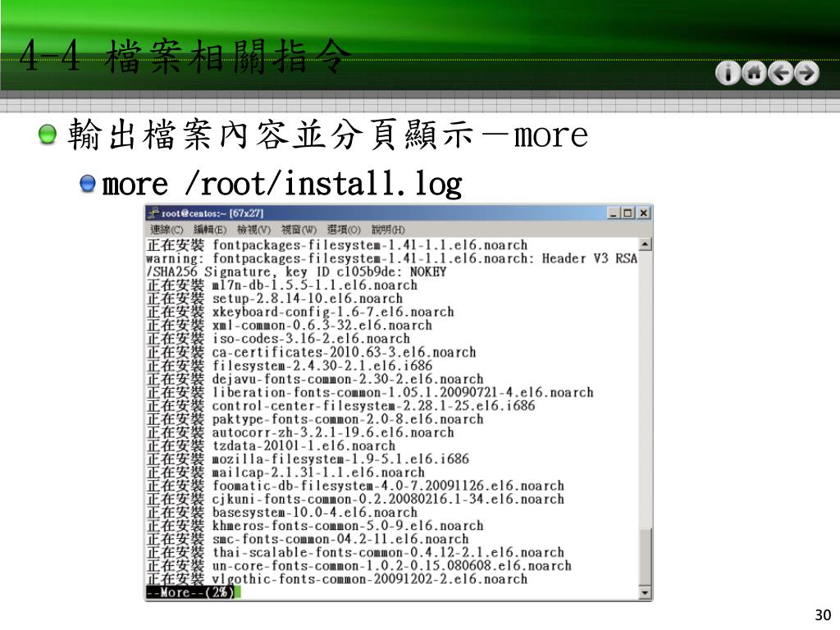The image size is (840, 630).
Task: Click the slide page number 30
Action: coord(823,614)
